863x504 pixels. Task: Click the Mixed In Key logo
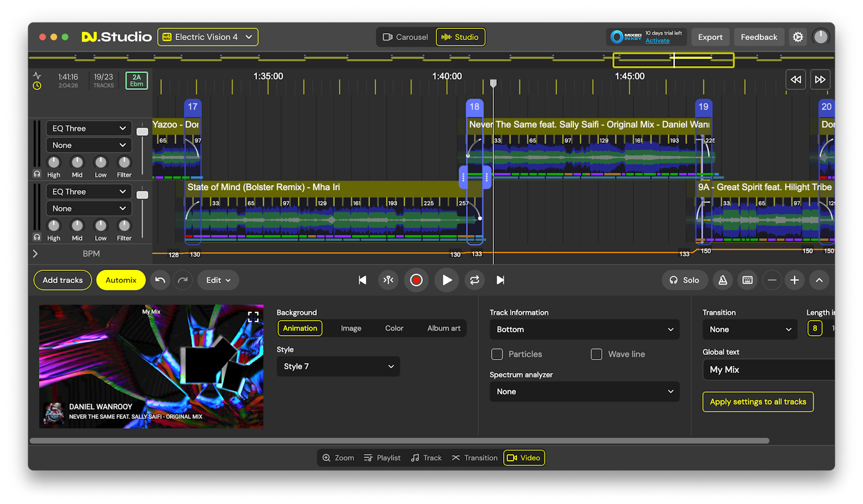626,37
